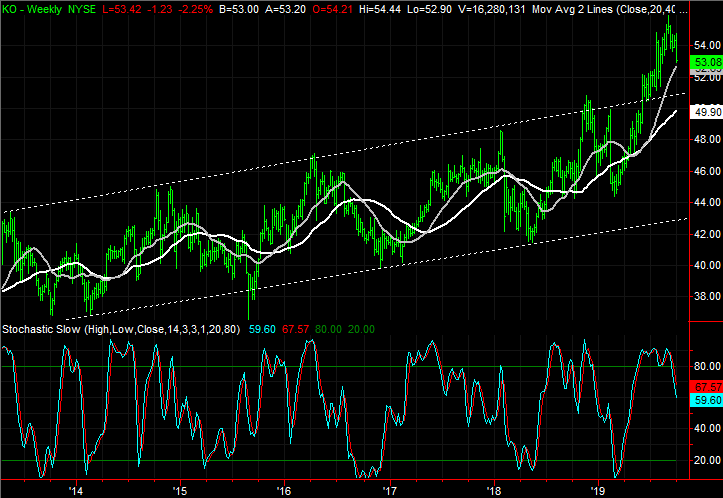Click the -2.25% percent change value
Viewport: 723px width, 498px height.
(197, 9)
